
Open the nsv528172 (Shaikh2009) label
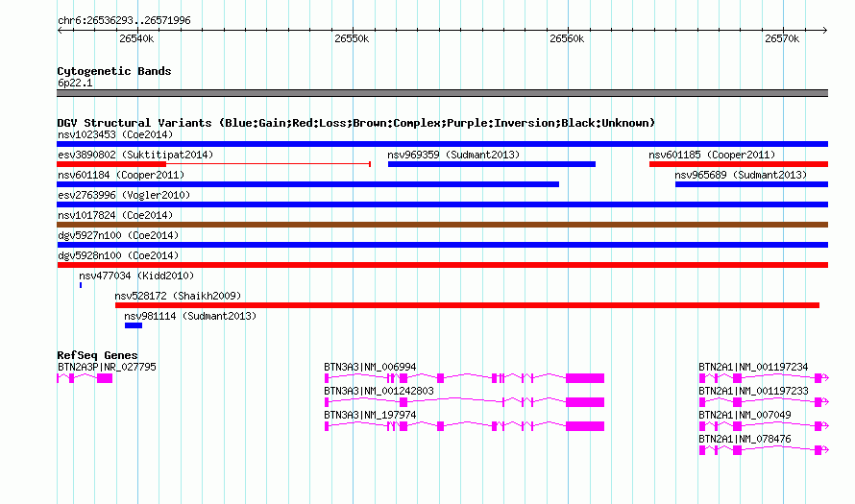(x=178, y=296)
